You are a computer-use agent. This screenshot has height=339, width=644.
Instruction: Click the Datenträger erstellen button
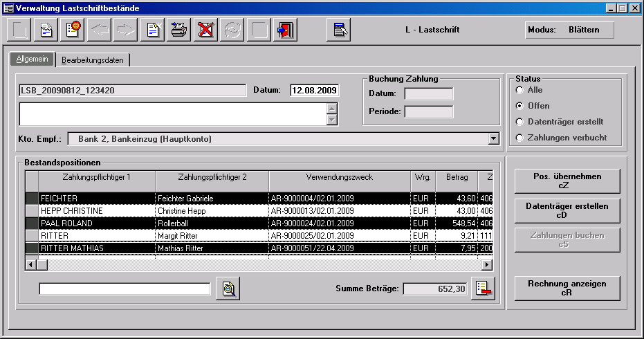(x=567, y=210)
